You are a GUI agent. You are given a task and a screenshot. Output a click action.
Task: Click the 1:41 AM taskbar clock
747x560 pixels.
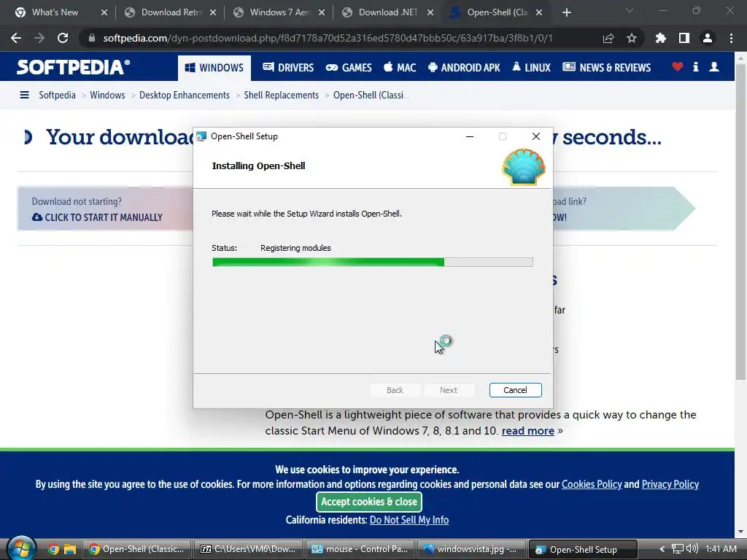point(721,549)
